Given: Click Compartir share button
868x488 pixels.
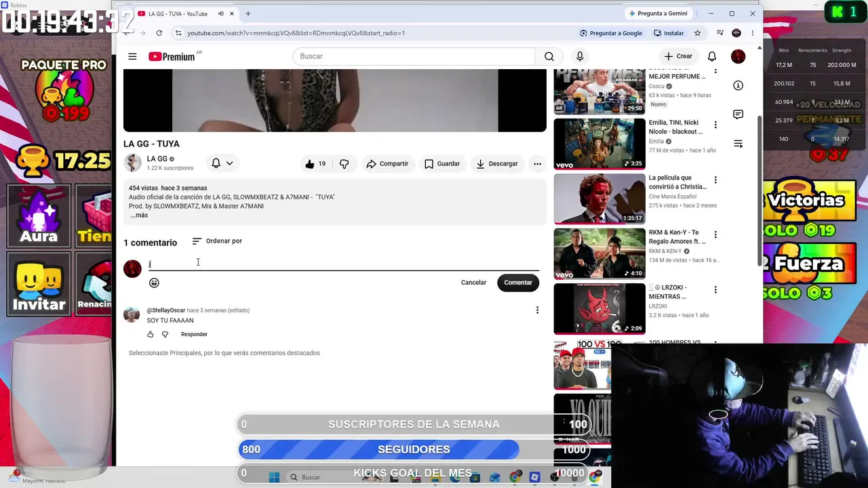Looking at the screenshot, I should click(x=387, y=163).
